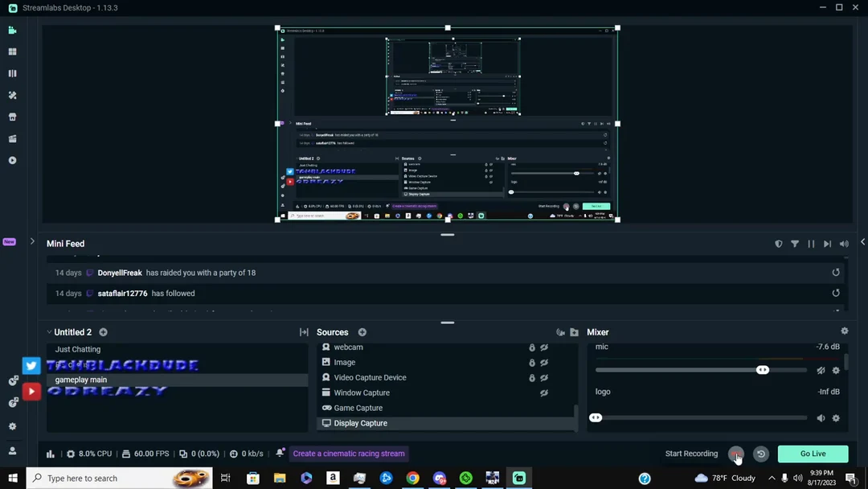Adjust the mic volume slider
The width and height of the screenshot is (868, 489).
(x=762, y=369)
